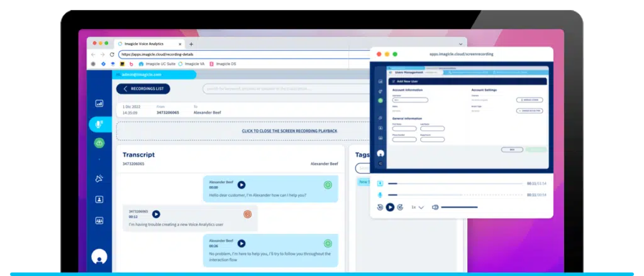The image size is (644, 276).
Task: Click the green happy sentiment icon at 00:00
Action: coord(328,185)
